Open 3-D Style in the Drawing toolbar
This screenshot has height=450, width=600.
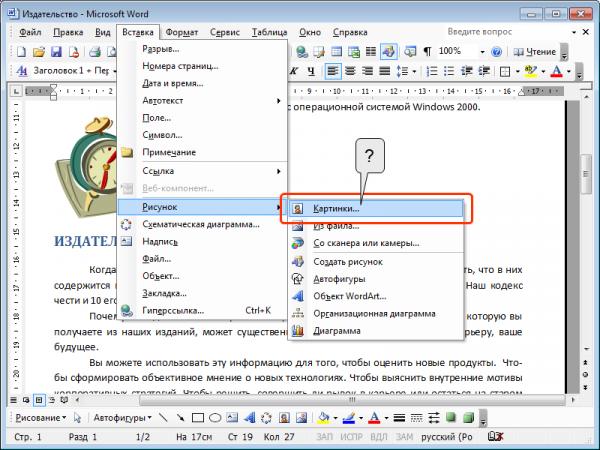[x=468, y=417]
